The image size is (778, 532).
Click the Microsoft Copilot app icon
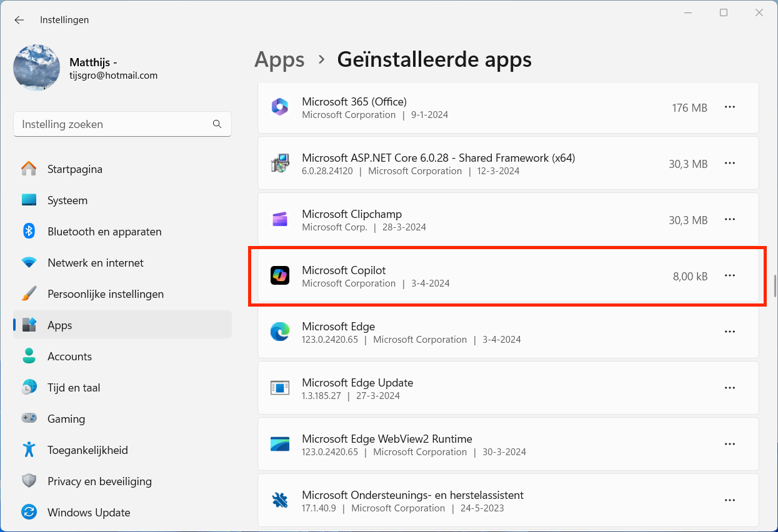(x=279, y=275)
